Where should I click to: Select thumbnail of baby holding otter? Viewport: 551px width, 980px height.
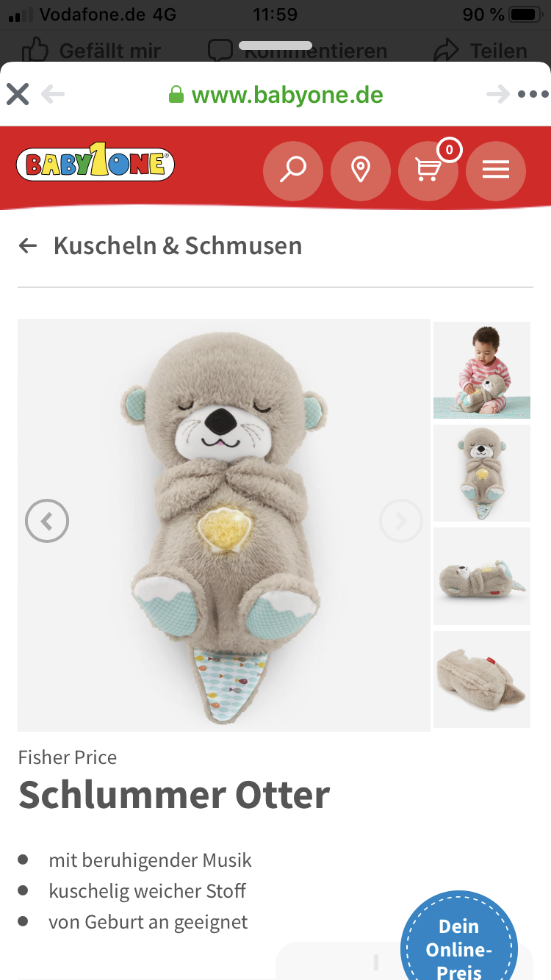482,370
